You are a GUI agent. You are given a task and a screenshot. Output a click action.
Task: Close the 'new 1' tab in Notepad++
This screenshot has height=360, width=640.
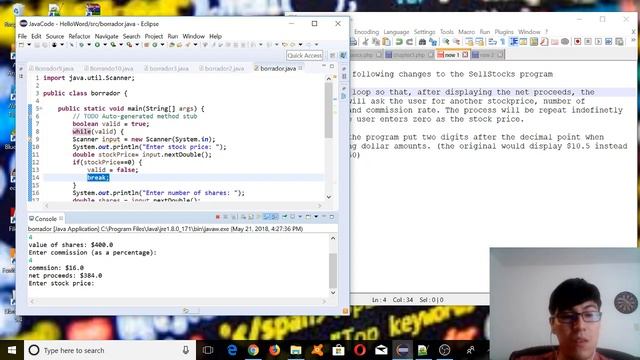click(x=465, y=55)
